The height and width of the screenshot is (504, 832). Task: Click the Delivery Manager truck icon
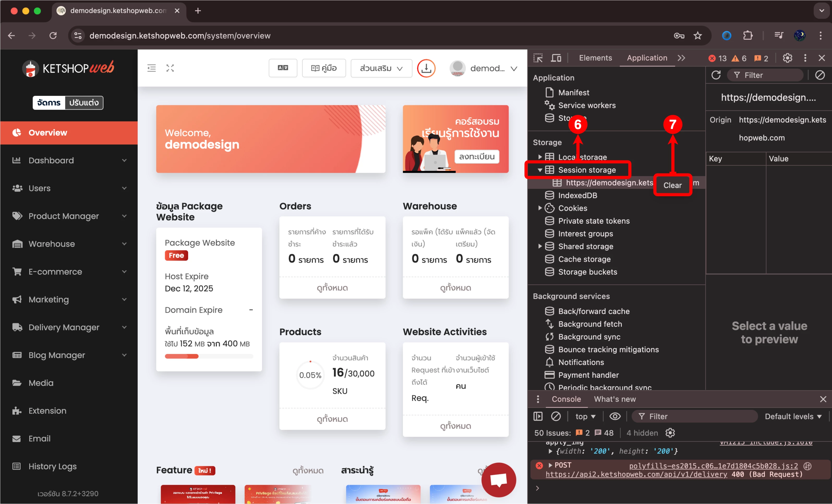click(17, 327)
